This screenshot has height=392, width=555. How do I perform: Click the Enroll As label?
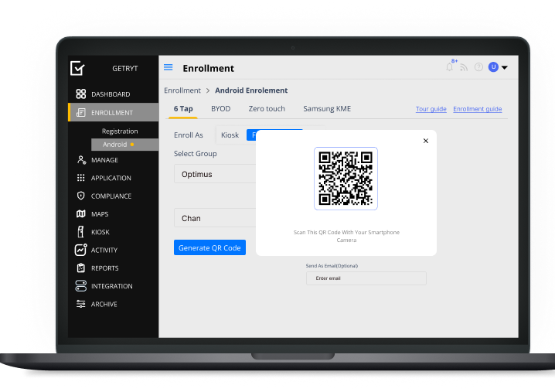[189, 135]
